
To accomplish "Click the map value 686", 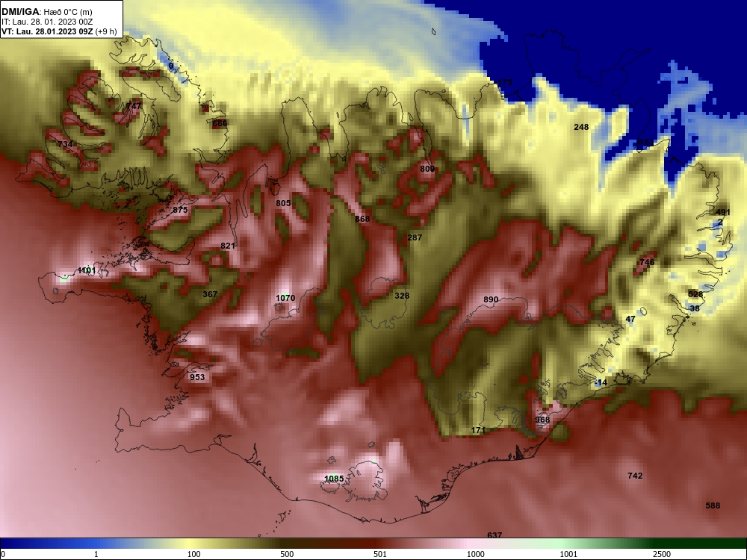I will [220, 123].
